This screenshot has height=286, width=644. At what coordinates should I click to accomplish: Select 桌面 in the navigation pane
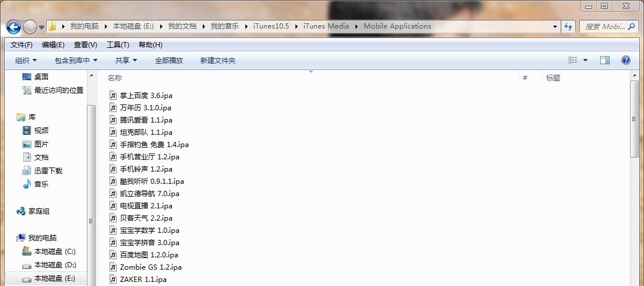41,76
